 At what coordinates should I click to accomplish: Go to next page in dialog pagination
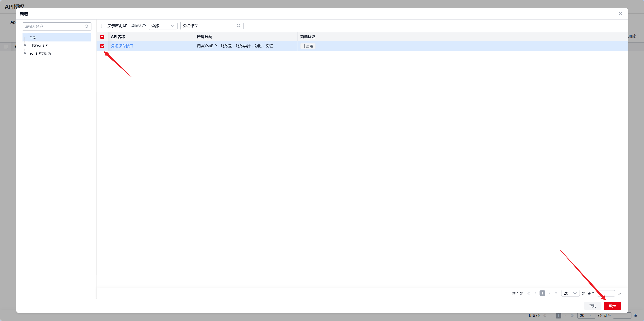(549, 293)
